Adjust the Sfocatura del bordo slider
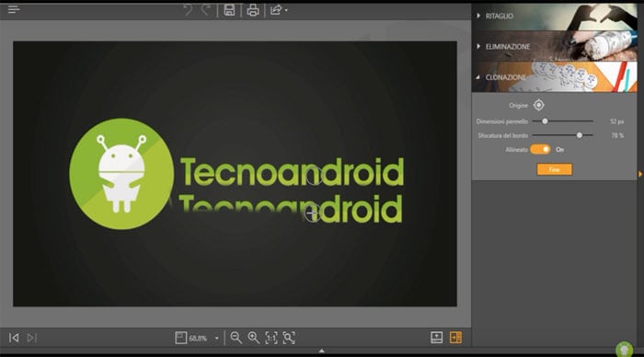644x357 pixels. pos(562,135)
